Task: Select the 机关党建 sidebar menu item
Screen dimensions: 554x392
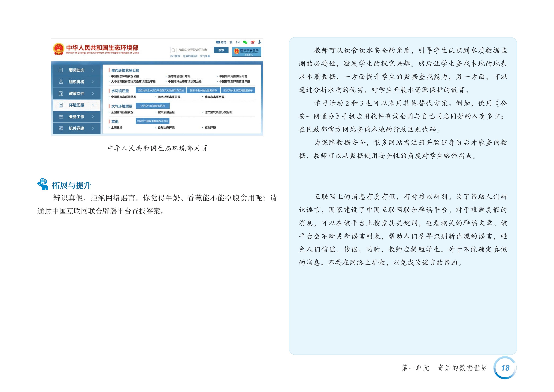Action: tap(76, 128)
